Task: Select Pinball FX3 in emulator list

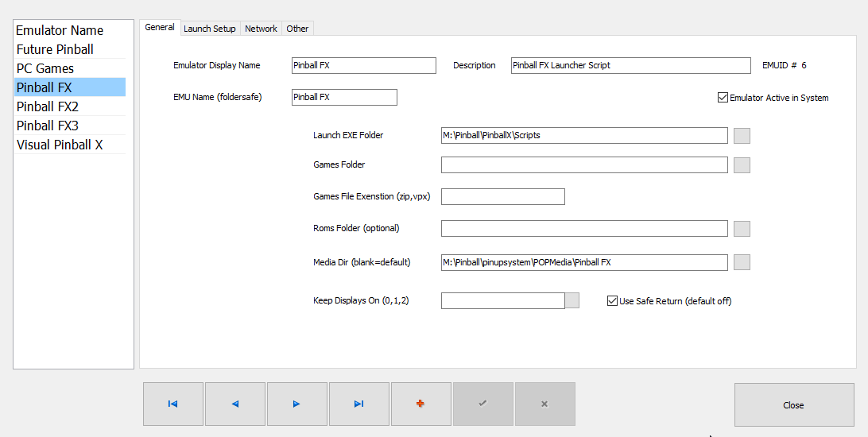Action: (x=70, y=126)
